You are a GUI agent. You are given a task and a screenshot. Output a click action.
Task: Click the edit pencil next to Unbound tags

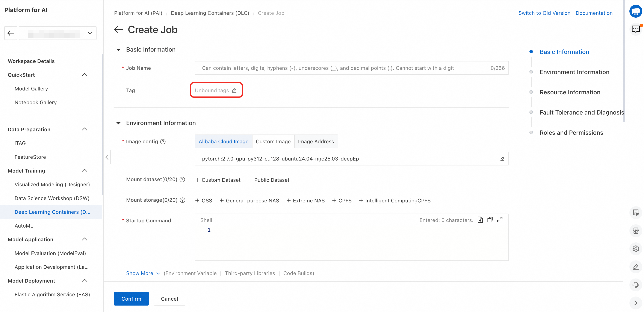[234, 90]
